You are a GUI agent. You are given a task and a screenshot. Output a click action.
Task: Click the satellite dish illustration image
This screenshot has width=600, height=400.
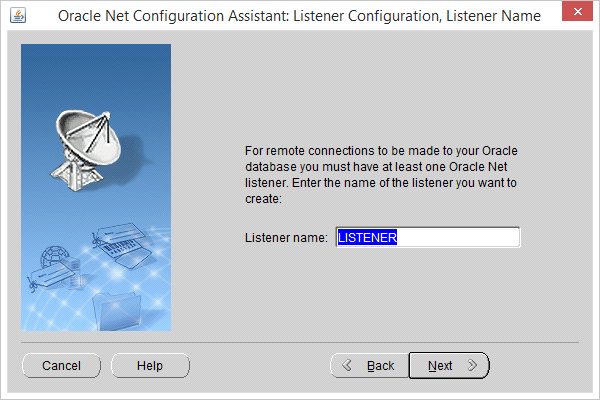96,187
